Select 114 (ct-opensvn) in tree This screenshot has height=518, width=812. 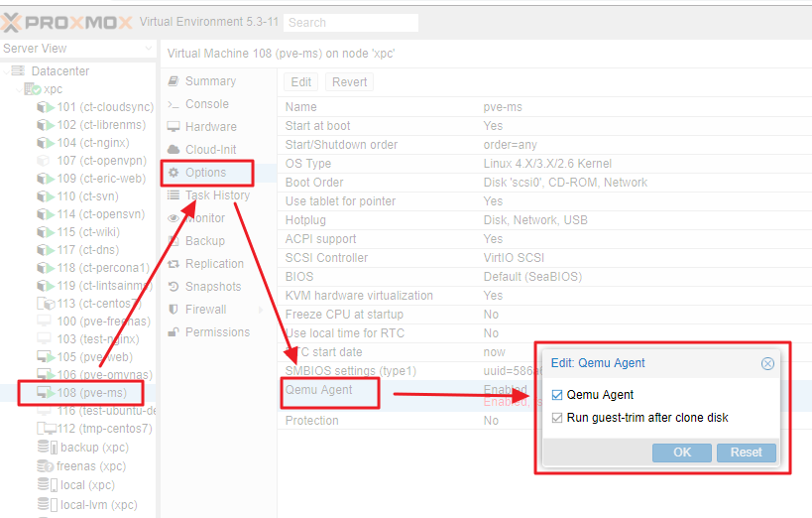77,214
